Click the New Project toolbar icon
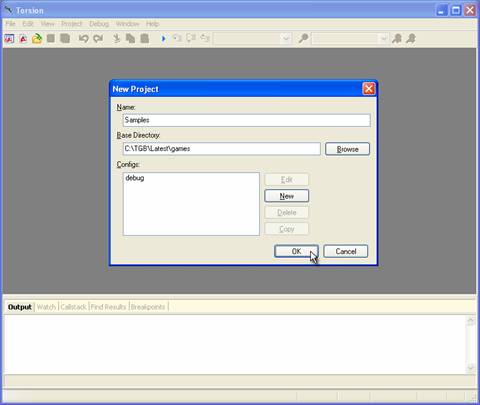 click(x=9, y=39)
